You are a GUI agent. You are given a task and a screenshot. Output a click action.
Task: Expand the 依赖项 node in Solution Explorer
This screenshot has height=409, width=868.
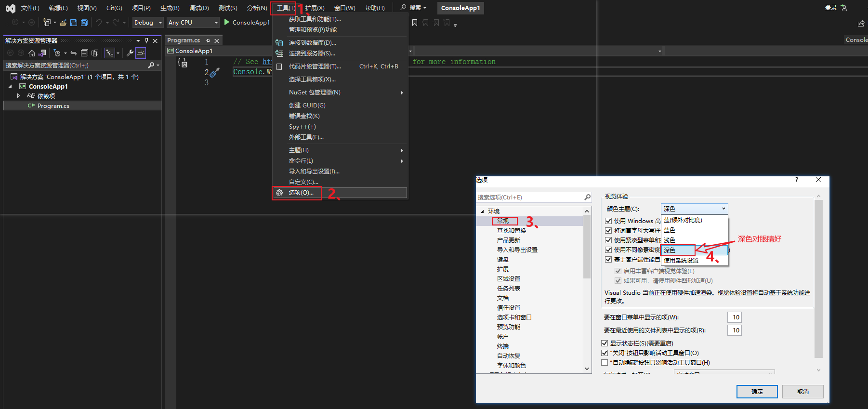[x=18, y=96]
